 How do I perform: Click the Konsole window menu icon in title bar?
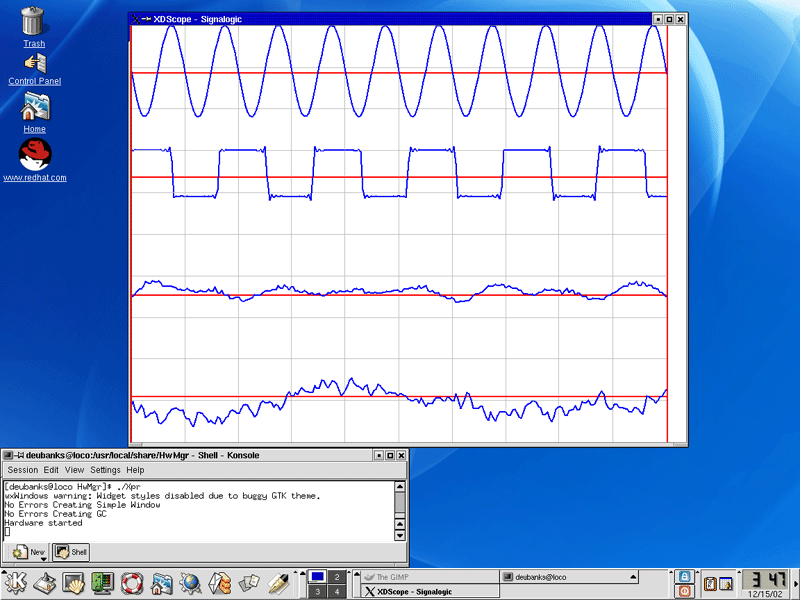tap(7, 455)
